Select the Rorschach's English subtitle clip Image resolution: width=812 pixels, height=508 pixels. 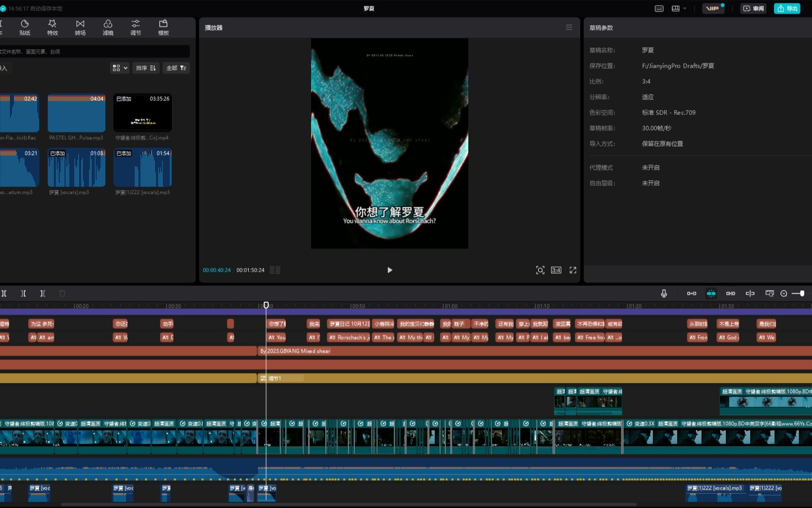point(349,338)
